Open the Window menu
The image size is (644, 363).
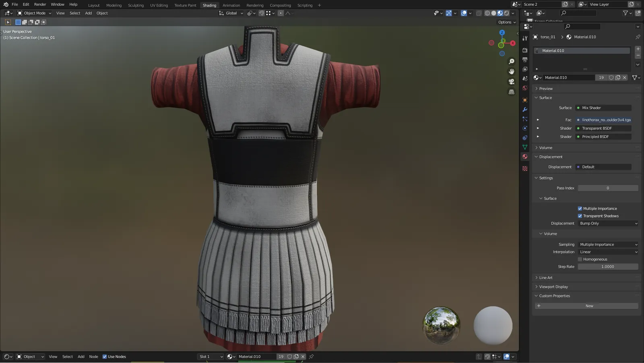tap(58, 4)
